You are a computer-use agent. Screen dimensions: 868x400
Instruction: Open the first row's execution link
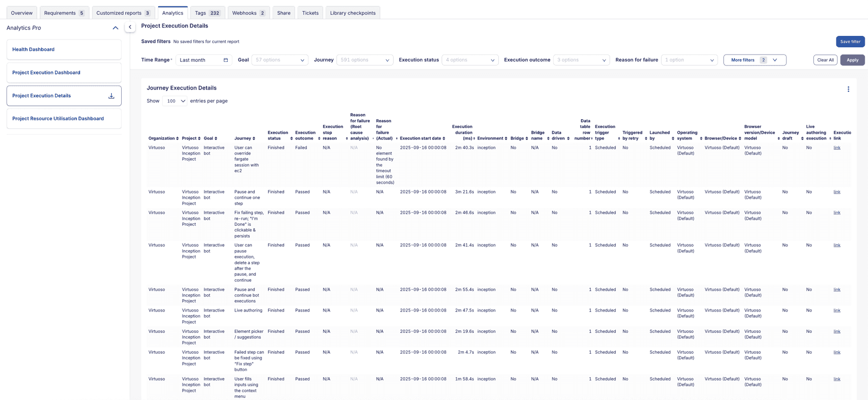[x=836, y=148]
